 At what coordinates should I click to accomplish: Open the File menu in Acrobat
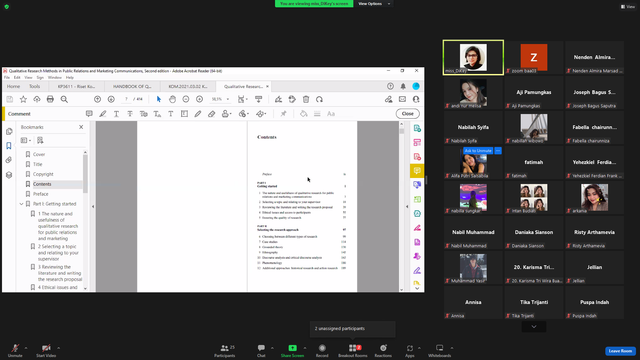[x=7, y=78]
